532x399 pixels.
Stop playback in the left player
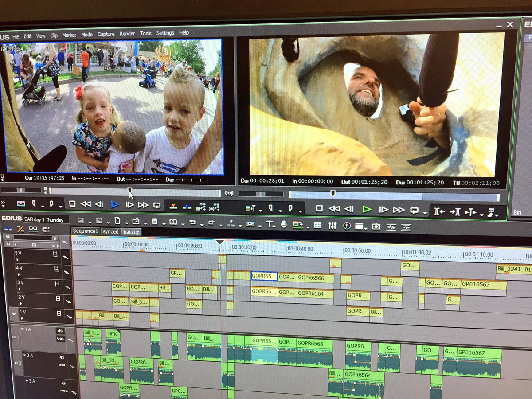coord(72,204)
